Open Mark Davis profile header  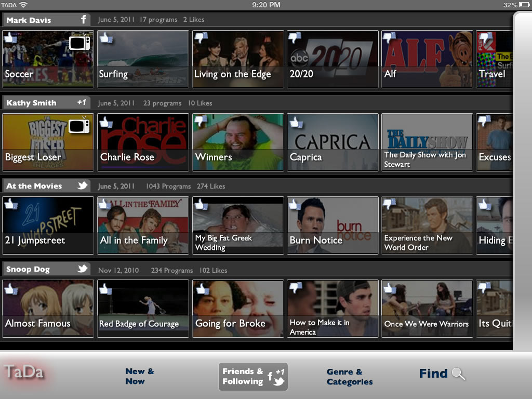coord(46,20)
